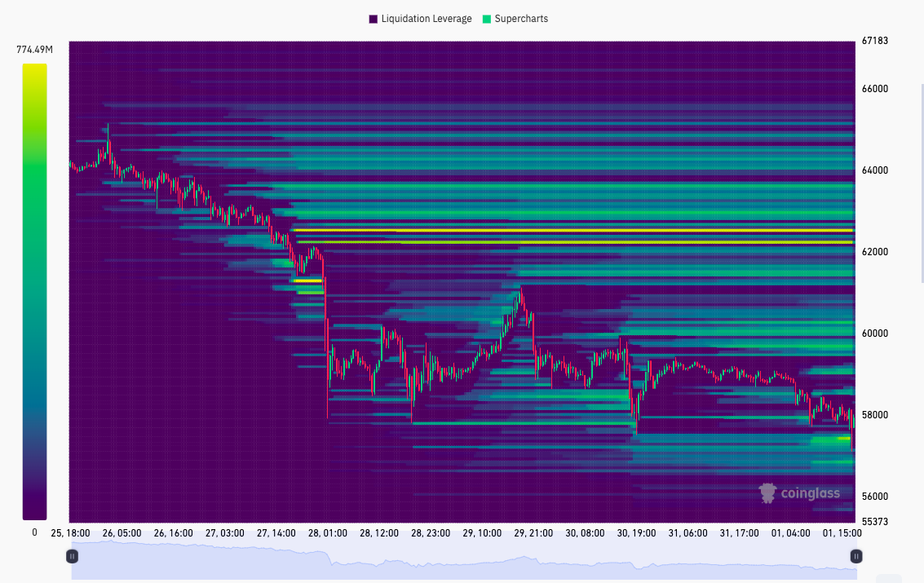Viewport: 924px width, 583px height.
Task: Click the 27, 14:00 time axis label
Action: 276,533
